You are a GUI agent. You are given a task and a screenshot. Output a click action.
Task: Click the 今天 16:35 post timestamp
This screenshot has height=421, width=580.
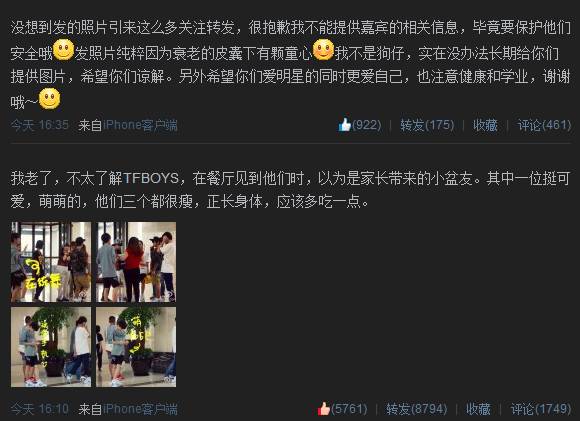40,125
